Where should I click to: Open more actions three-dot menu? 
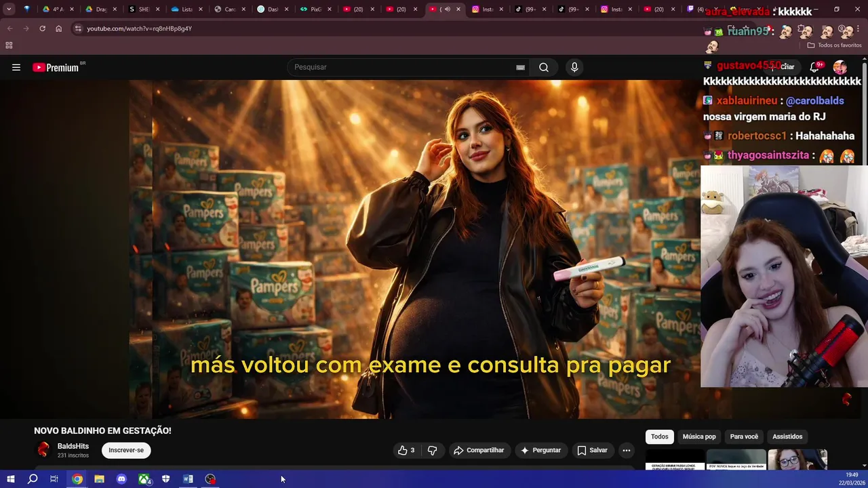(x=627, y=450)
